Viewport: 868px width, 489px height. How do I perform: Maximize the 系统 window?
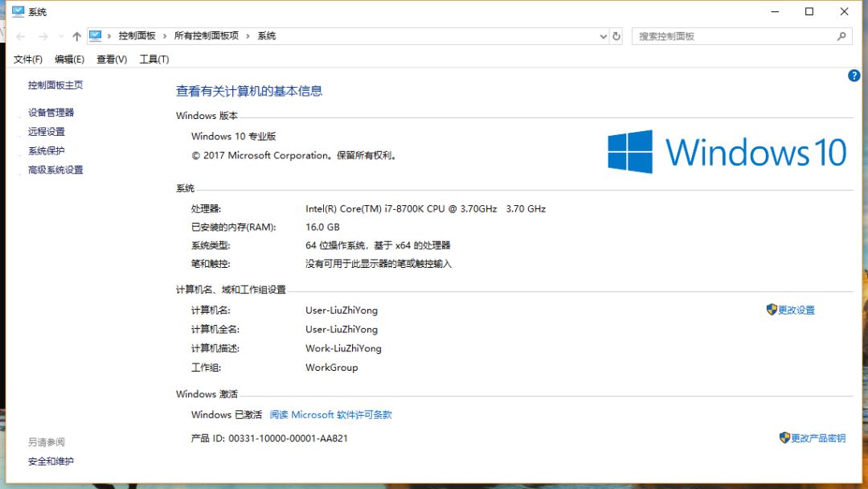click(809, 11)
